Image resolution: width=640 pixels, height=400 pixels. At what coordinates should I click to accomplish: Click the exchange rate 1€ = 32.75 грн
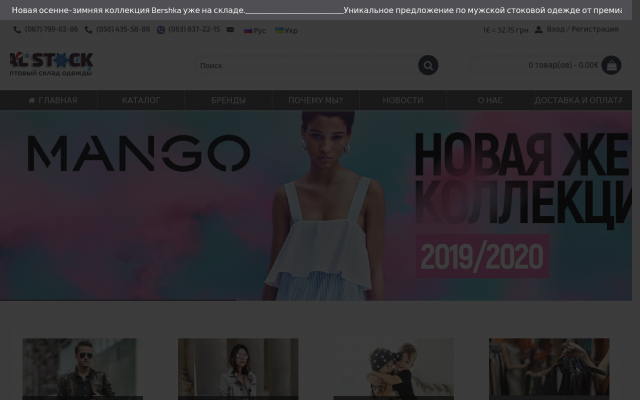point(505,30)
